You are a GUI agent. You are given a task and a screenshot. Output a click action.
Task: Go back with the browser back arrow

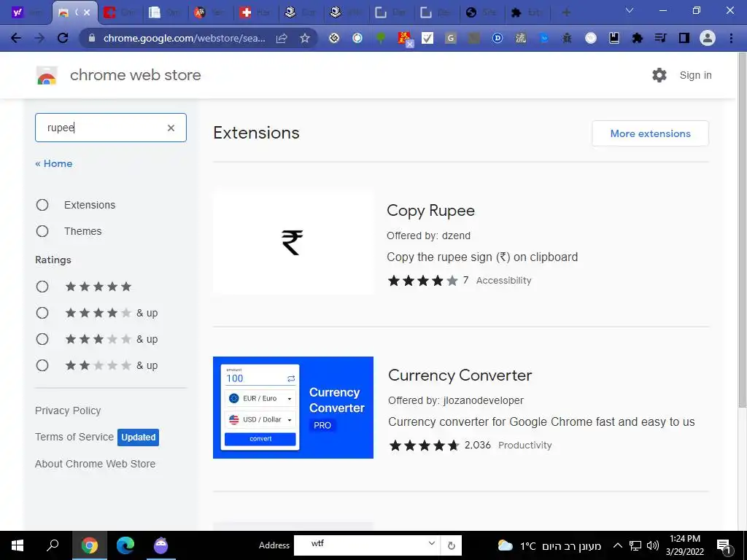pyautogui.click(x=16, y=38)
